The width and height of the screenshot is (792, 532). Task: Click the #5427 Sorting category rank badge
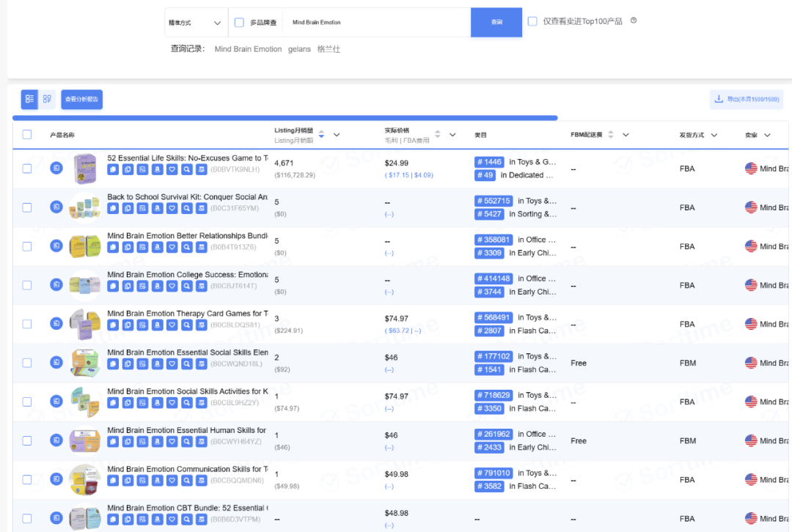point(489,214)
